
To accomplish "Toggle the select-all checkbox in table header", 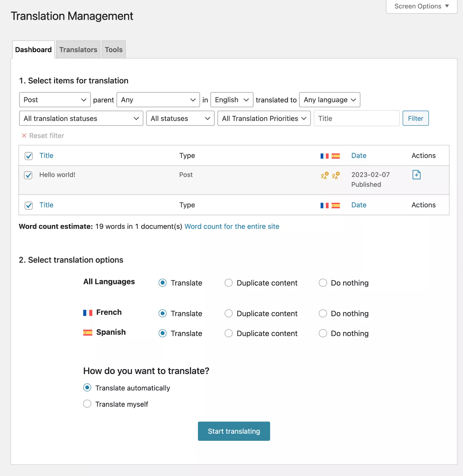I will (29, 156).
